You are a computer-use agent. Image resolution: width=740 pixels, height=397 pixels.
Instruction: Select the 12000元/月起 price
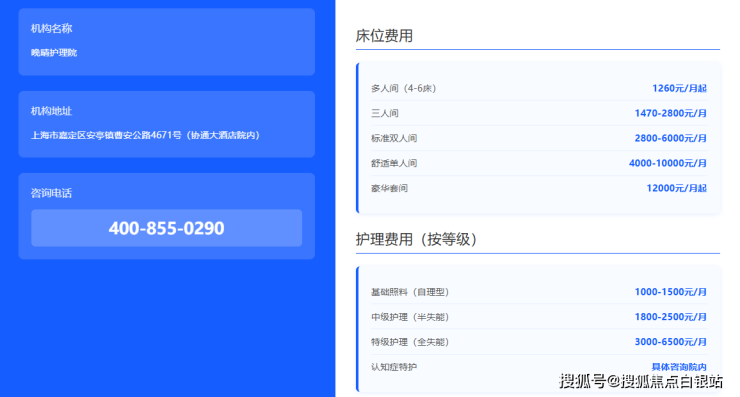coord(676,188)
